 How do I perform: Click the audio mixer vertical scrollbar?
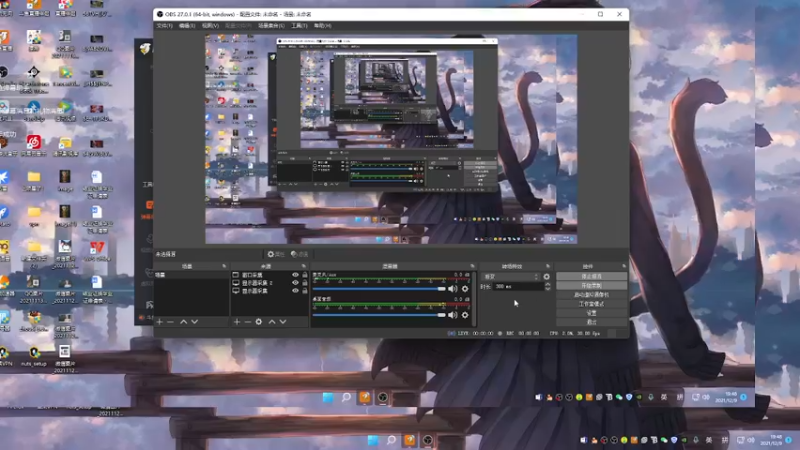coord(474,299)
